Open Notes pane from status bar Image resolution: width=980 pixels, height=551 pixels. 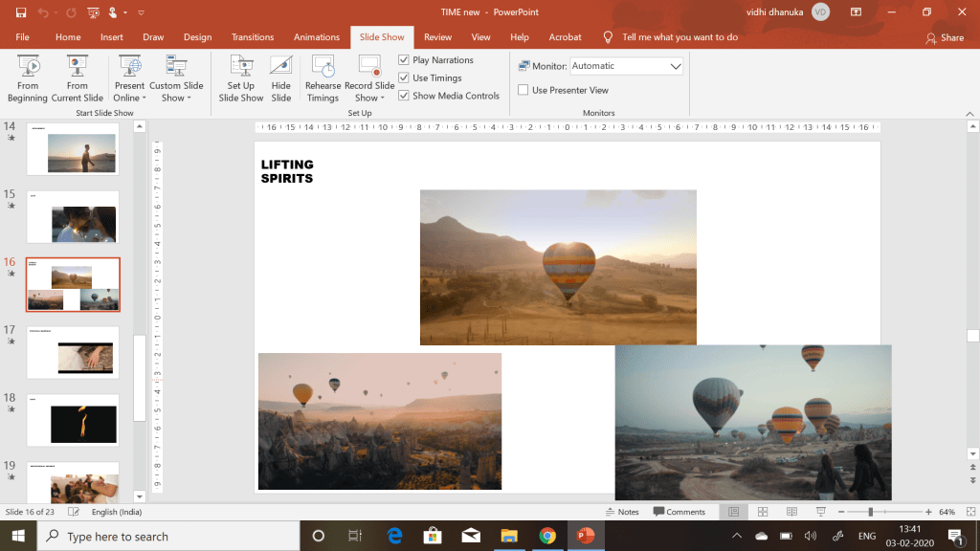621,512
